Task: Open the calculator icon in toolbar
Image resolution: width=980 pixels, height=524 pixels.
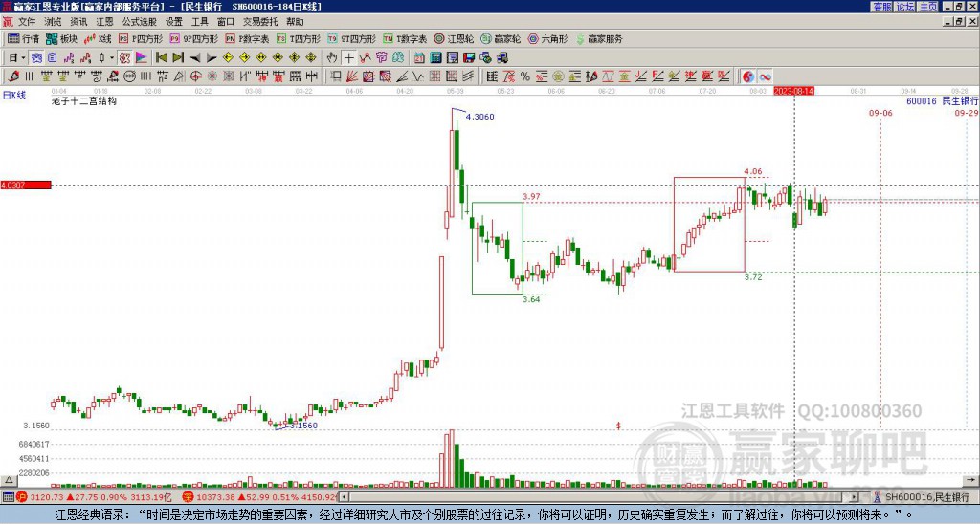Action: pos(436,58)
